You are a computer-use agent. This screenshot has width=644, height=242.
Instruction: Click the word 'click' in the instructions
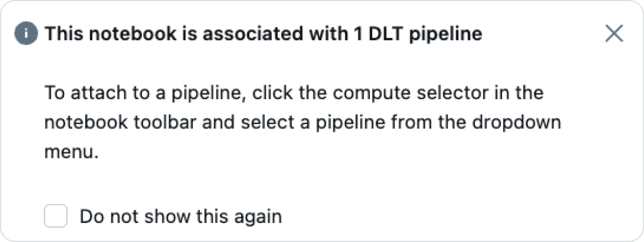coord(274,93)
